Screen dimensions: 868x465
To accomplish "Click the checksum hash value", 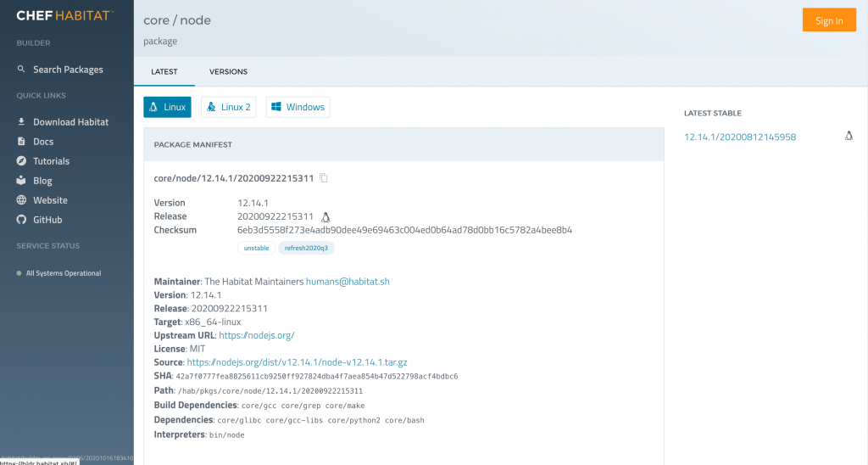I will coord(404,230).
